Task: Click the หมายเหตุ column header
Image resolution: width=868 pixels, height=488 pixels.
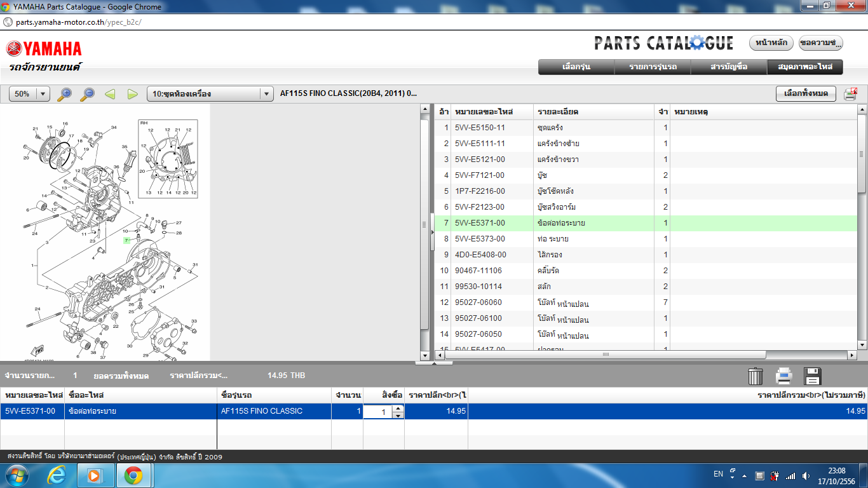Action: click(x=764, y=112)
